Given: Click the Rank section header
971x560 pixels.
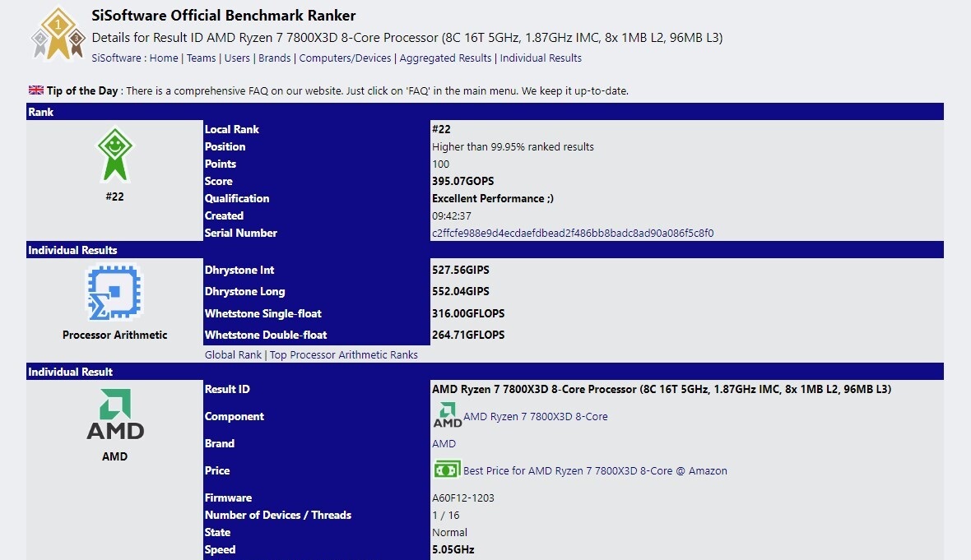Looking at the screenshot, I should click(x=485, y=112).
